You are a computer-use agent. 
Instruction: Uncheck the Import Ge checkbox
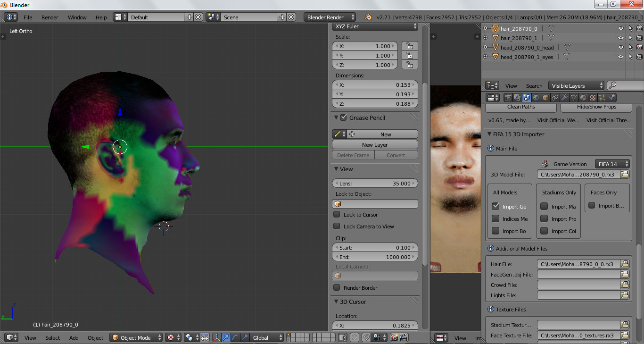[495, 206]
